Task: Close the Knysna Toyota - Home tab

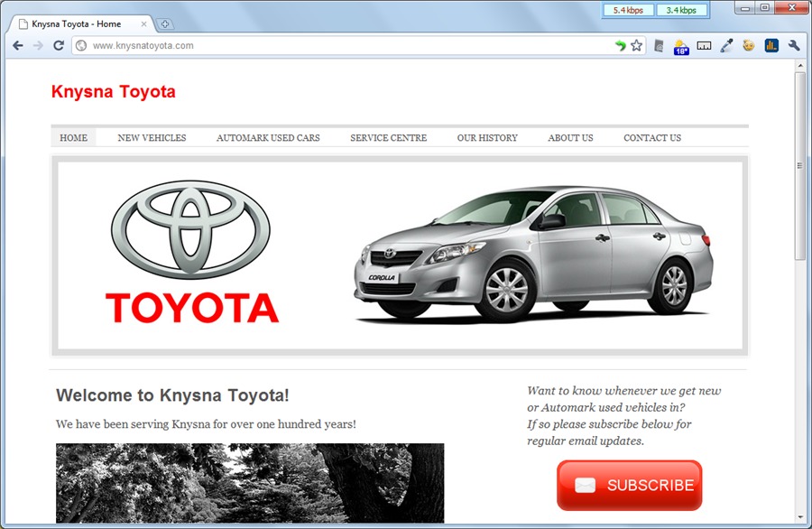Action: (144, 23)
